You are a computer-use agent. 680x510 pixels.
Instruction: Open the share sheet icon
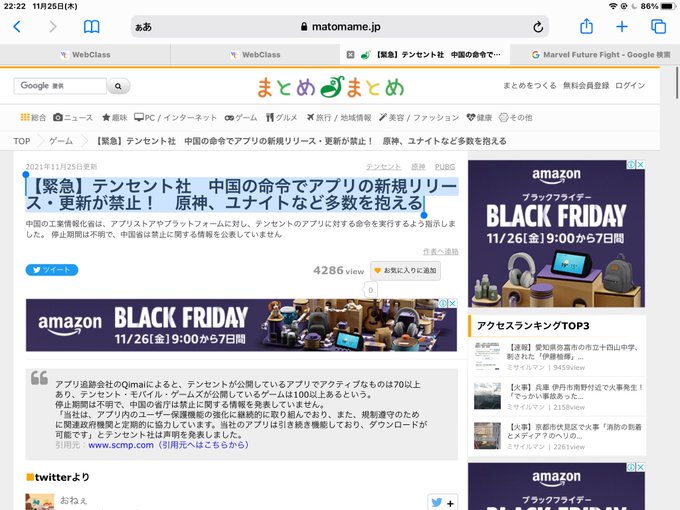[586, 26]
